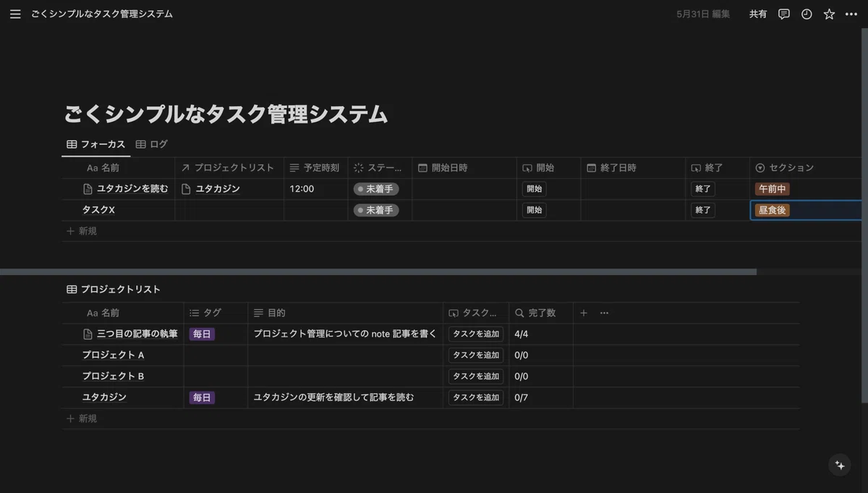Click the 12:00 scheduled time cell

click(315, 188)
